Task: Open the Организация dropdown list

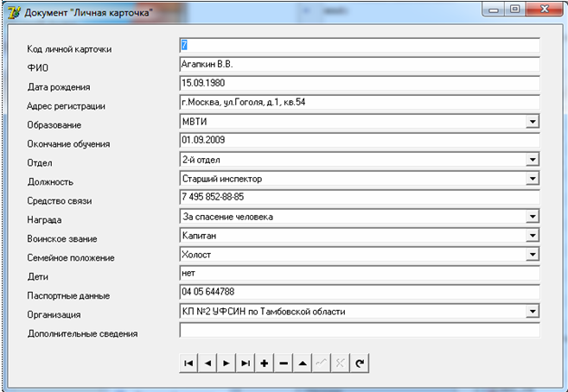Action: pyautogui.click(x=533, y=312)
